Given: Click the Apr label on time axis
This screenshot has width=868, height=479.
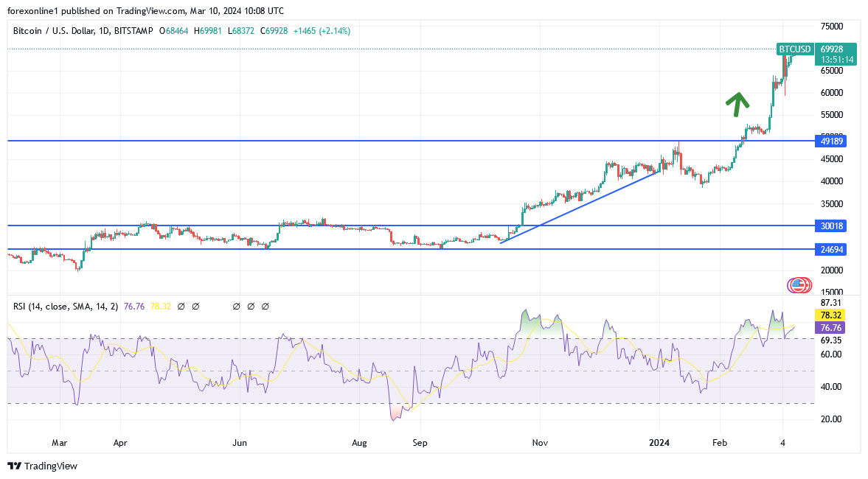Looking at the screenshot, I should click(120, 443).
